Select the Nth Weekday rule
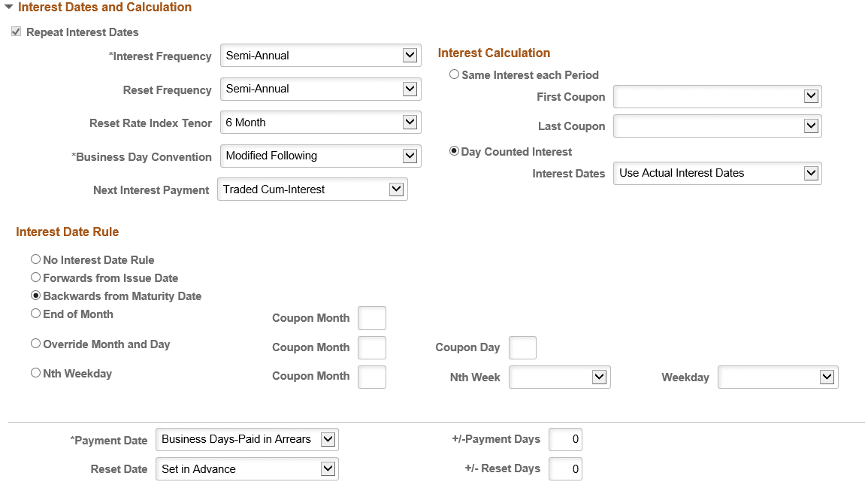 (x=35, y=371)
